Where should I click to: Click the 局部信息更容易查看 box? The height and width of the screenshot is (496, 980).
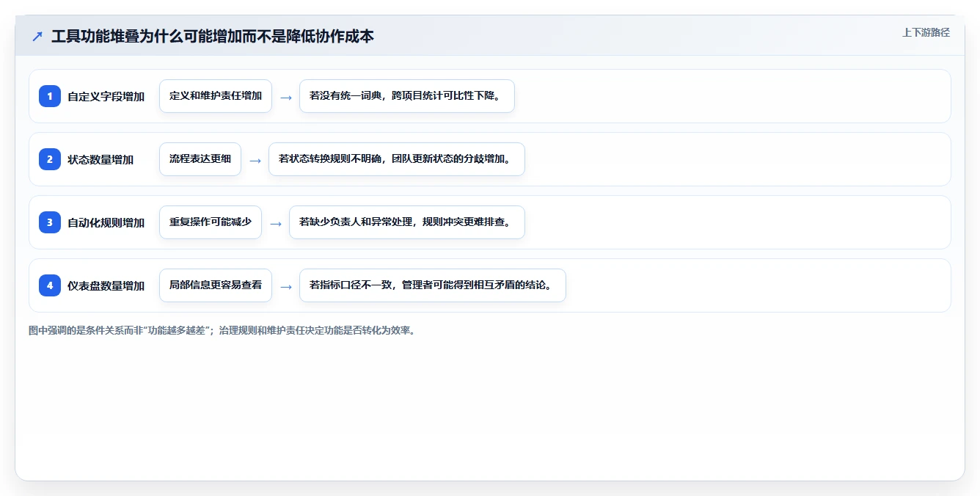pyautogui.click(x=216, y=285)
